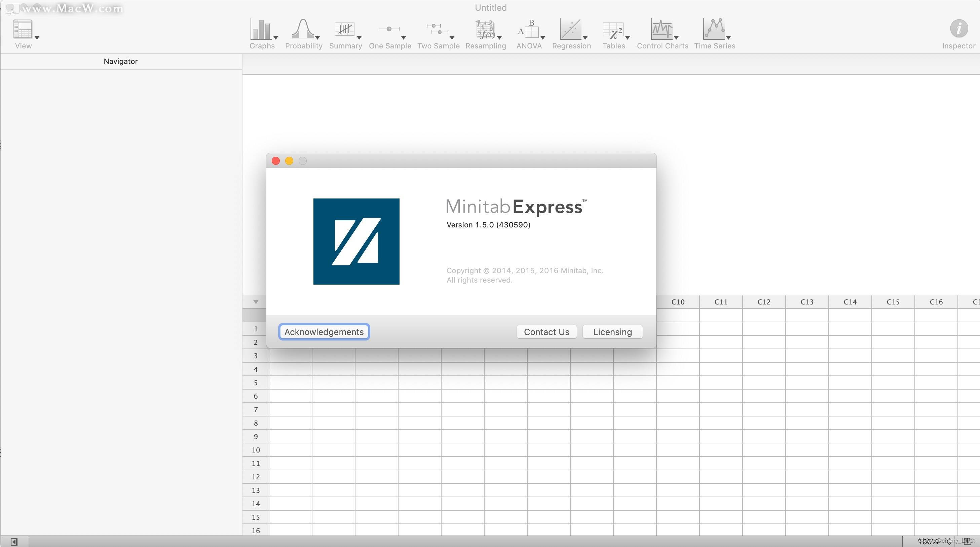Image resolution: width=980 pixels, height=547 pixels.
Task: Click the Contact Us button
Action: pyautogui.click(x=546, y=331)
